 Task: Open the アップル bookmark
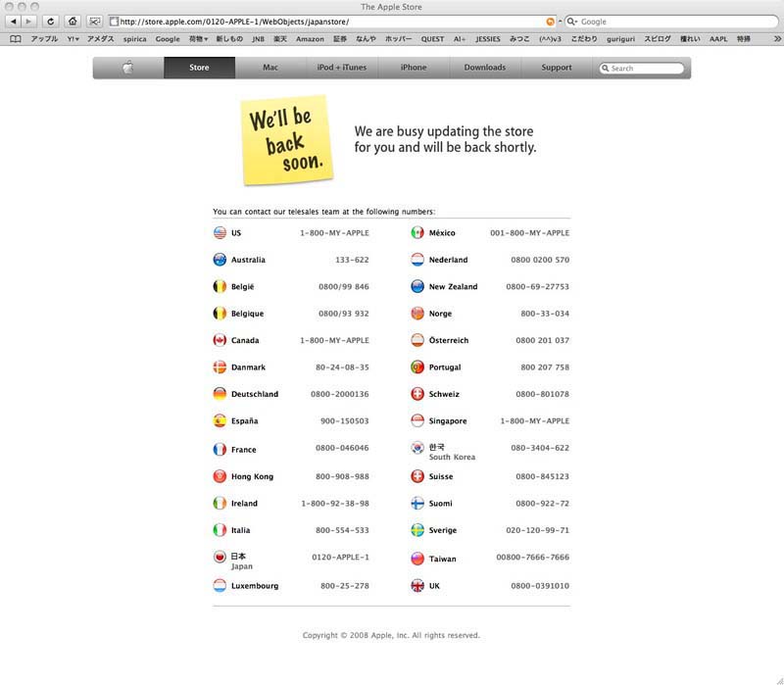(x=44, y=39)
